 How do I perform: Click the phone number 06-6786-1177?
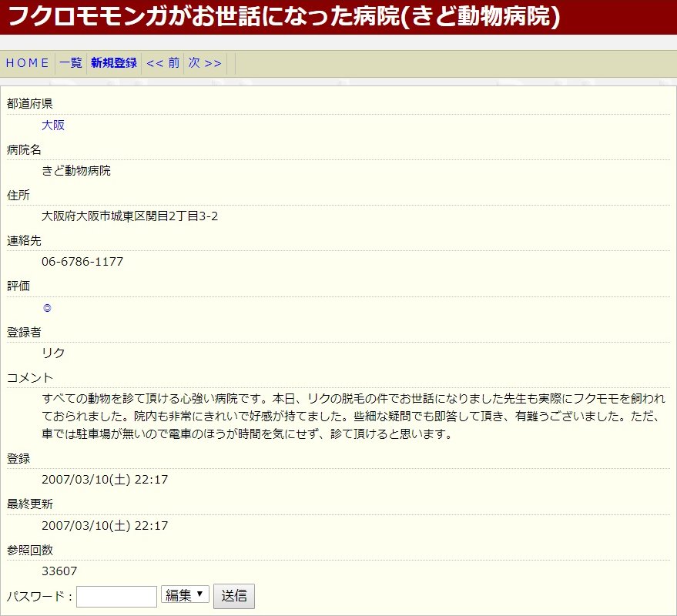pos(82,262)
